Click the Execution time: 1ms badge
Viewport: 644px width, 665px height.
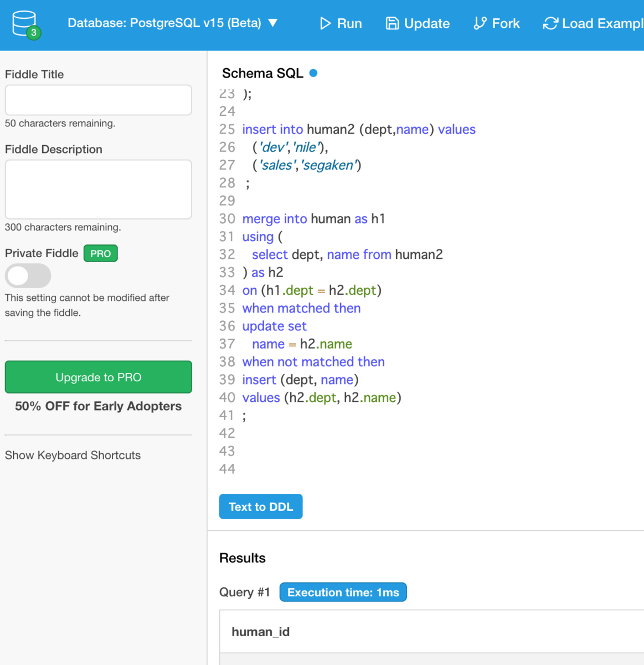pos(343,592)
